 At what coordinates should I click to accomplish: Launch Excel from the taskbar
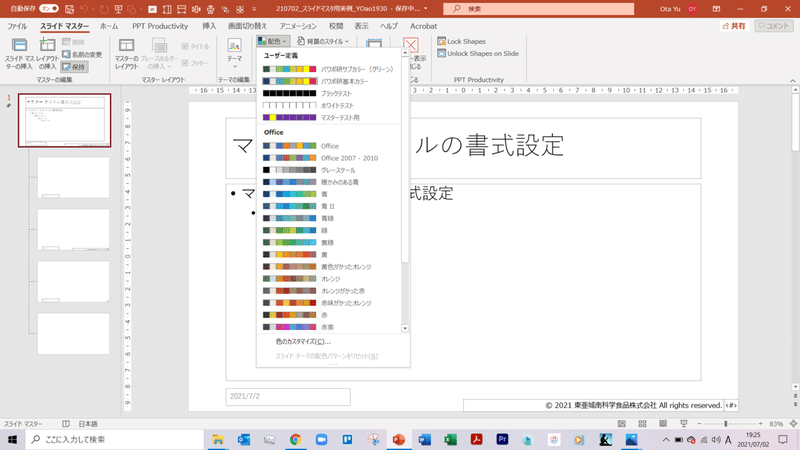pos(450,439)
